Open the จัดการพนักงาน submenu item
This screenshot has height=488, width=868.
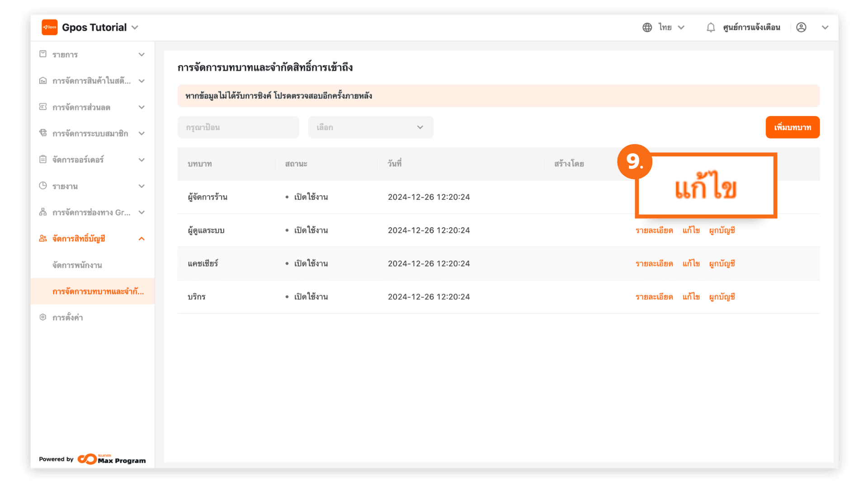(77, 265)
